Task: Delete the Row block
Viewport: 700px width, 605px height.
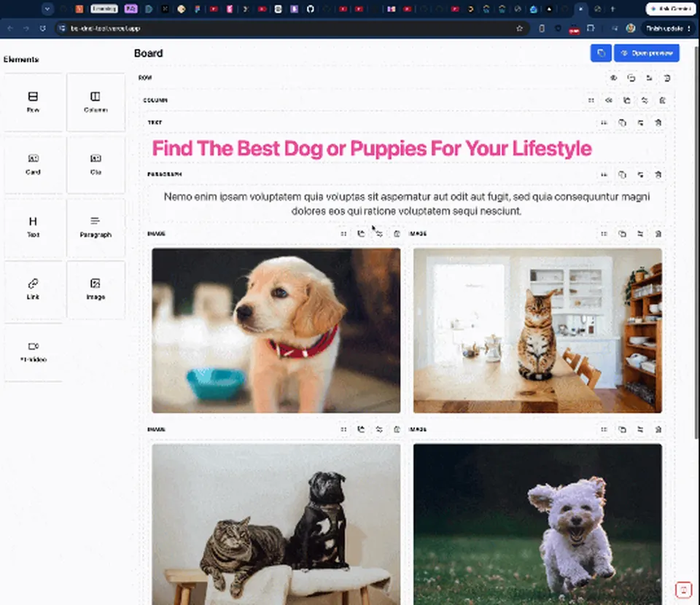Action: [667, 78]
